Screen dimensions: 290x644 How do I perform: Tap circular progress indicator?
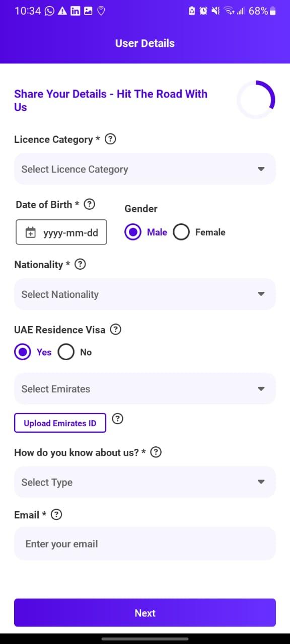(x=256, y=100)
